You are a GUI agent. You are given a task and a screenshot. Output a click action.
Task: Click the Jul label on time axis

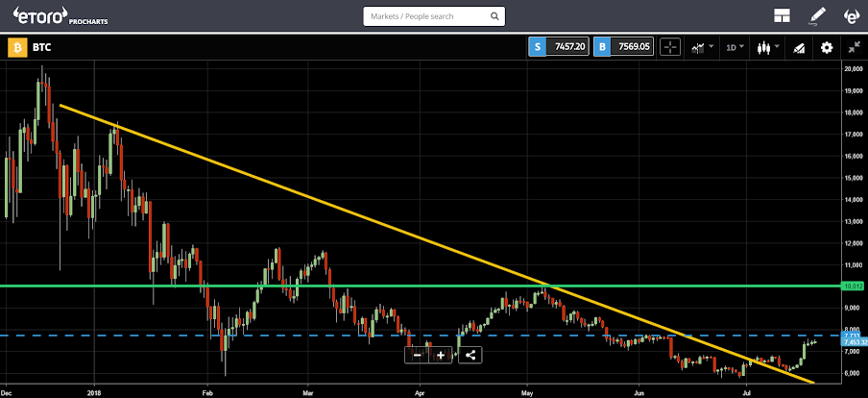pyautogui.click(x=746, y=392)
